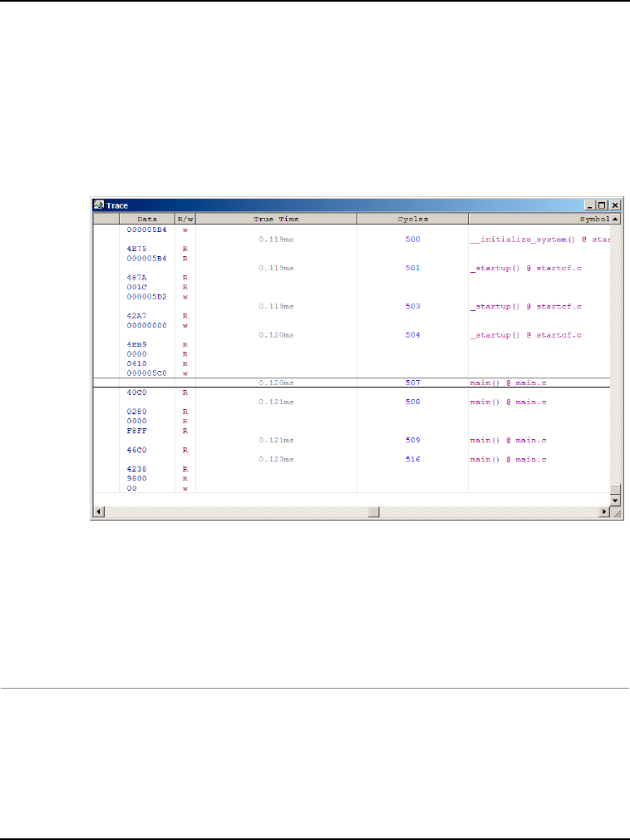Select _startup() symbol in cycle 504 row

coord(525,335)
